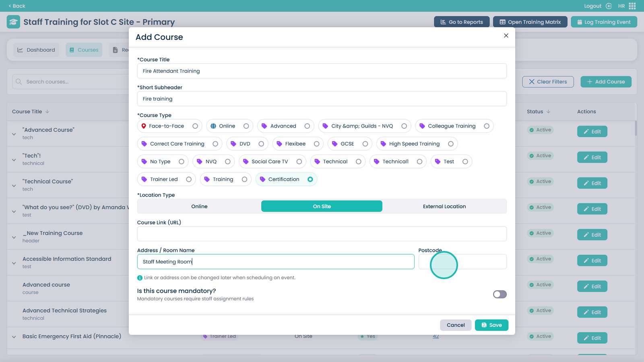Image resolution: width=644 pixels, height=362 pixels.
Task: Click the Logout link
Action: coord(592,6)
